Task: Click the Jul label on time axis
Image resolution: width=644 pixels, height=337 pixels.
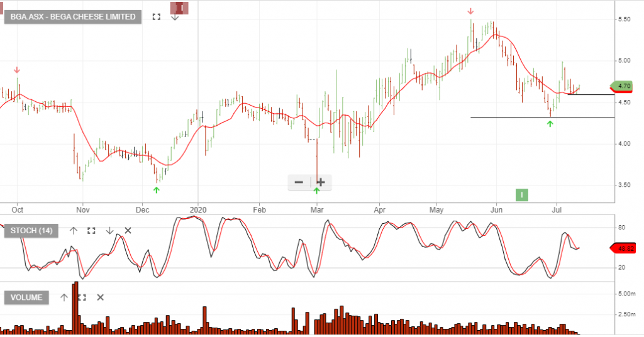Action: tap(557, 210)
